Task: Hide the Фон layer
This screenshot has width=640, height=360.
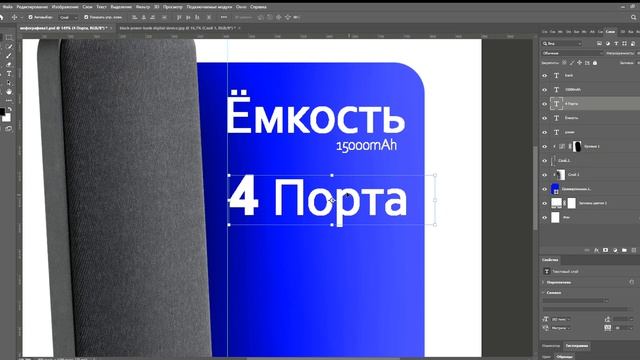Action: (544, 218)
